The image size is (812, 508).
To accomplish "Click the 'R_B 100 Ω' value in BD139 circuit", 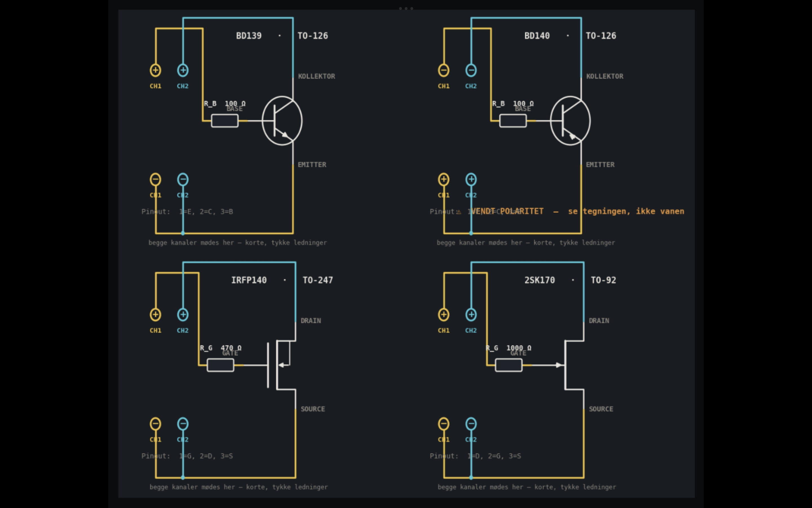I will [225, 104].
